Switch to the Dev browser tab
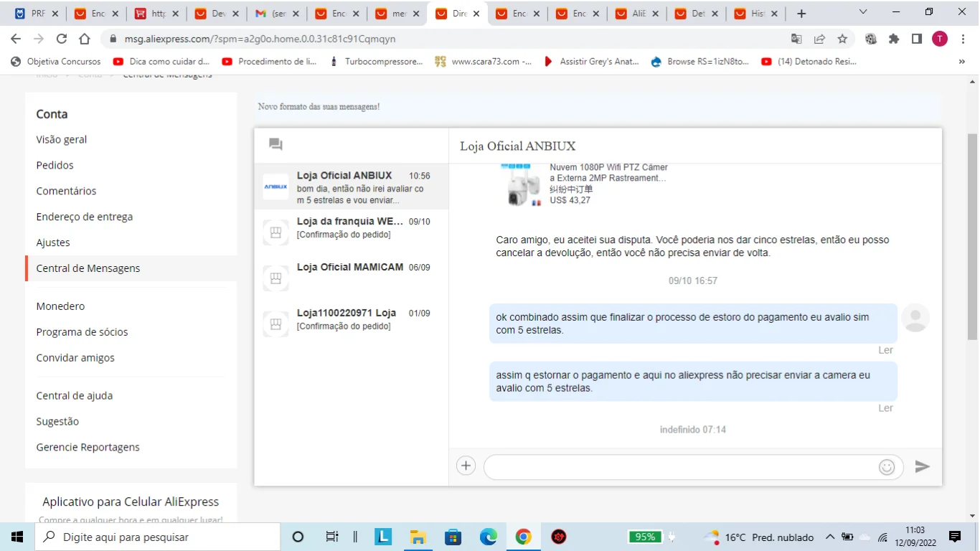The image size is (980, 551). [x=218, y=14]
